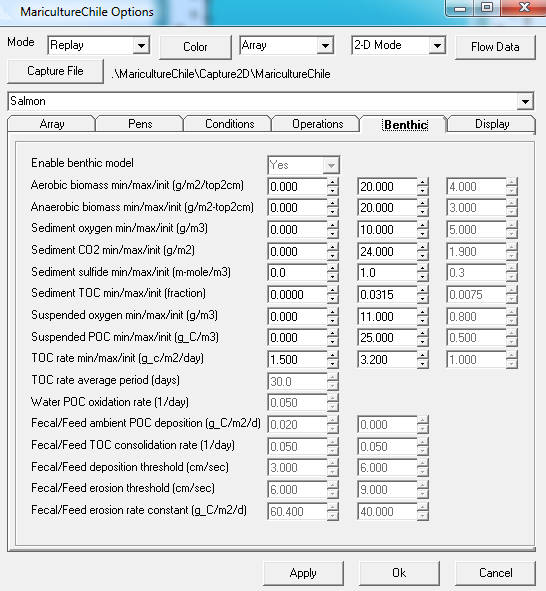The width and height of the screenshot is (546, 591).
Task: Open the Display tab
Action: click(492, 124)
